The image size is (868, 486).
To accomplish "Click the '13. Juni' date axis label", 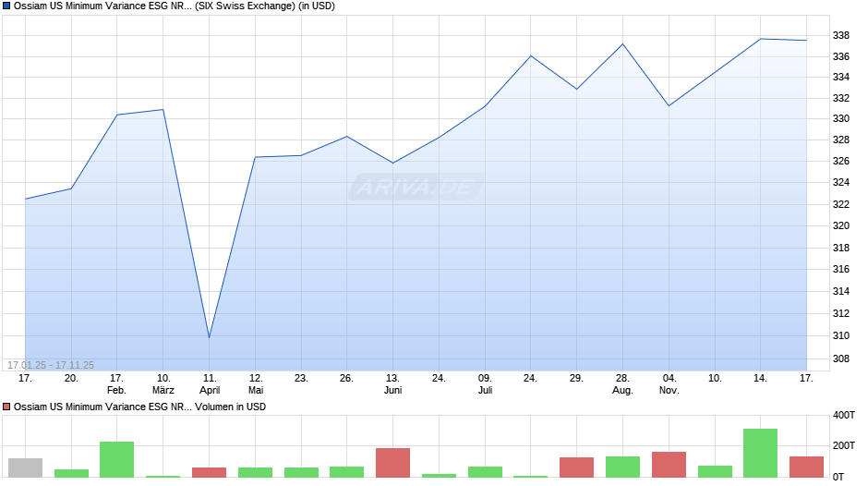I will [393, 384].
